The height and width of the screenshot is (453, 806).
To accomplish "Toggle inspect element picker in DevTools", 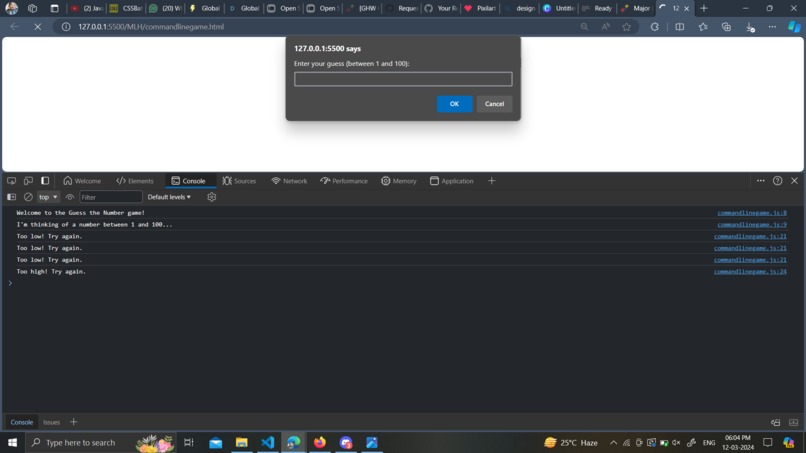I will [11, 181].
